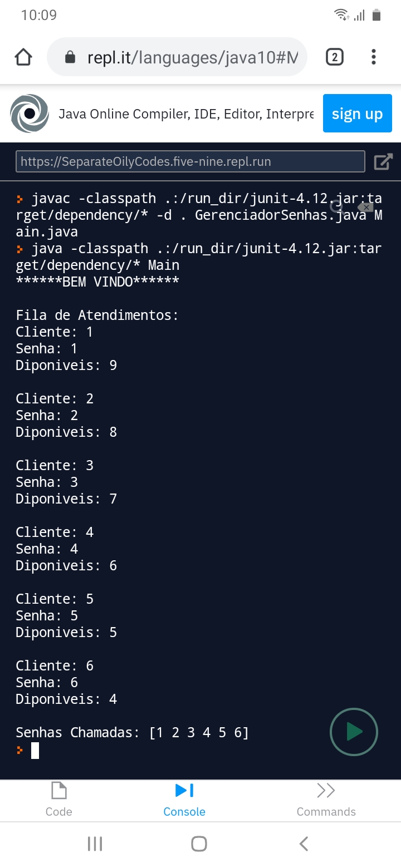Run the program with the play button
Screen dimensions: 401x868
[x=354, y=732]
